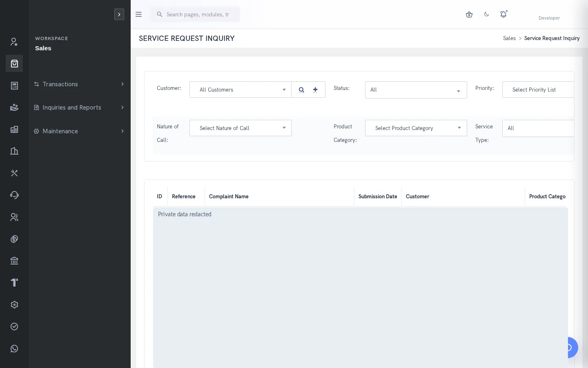Open the Select Nature of Call dropdown
588x368 pixels.
tap(241, 128)
